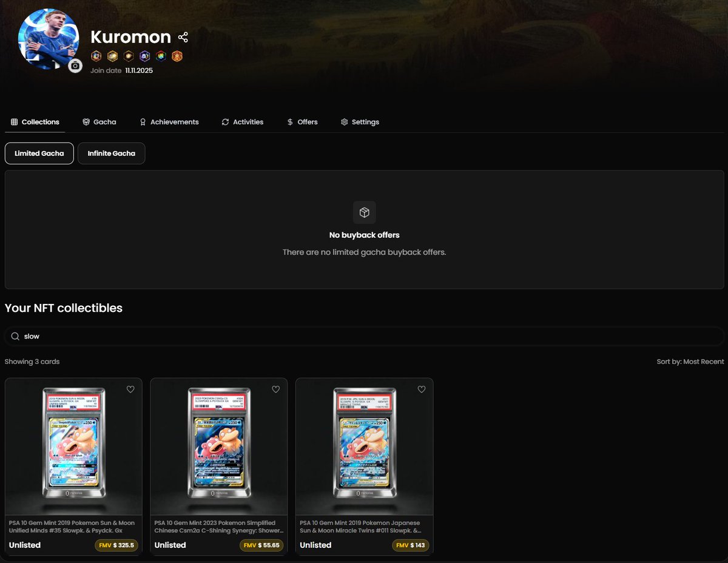Open the Settings tab
This screenshot has width=728, height=563.
(x=360, y=122)
